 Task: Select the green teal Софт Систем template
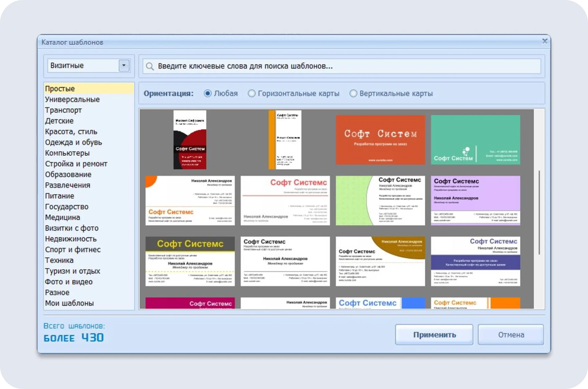(476, 140)
